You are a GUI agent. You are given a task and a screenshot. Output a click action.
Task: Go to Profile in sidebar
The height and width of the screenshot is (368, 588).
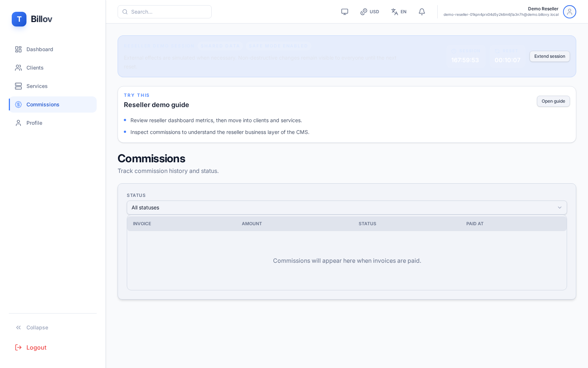click(x=34, y=123)
